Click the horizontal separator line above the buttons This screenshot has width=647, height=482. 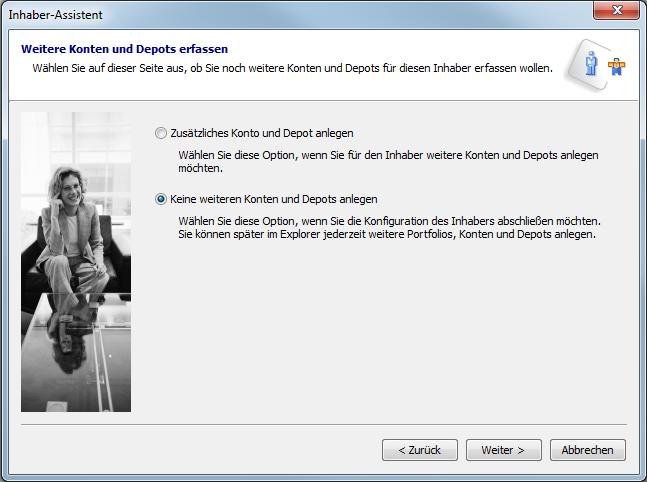click(323, 424)
